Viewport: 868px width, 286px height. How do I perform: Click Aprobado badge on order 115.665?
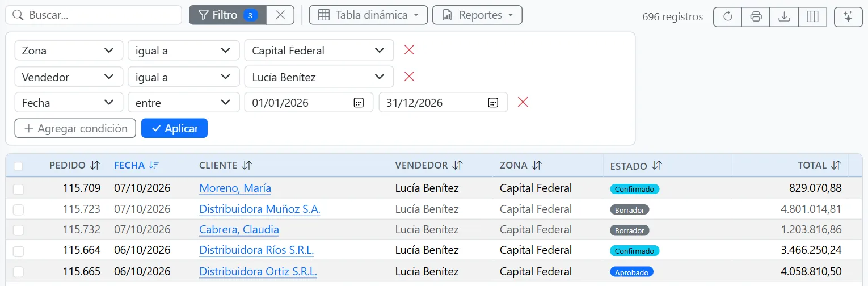pyautogui.click(x=632, y=272)
